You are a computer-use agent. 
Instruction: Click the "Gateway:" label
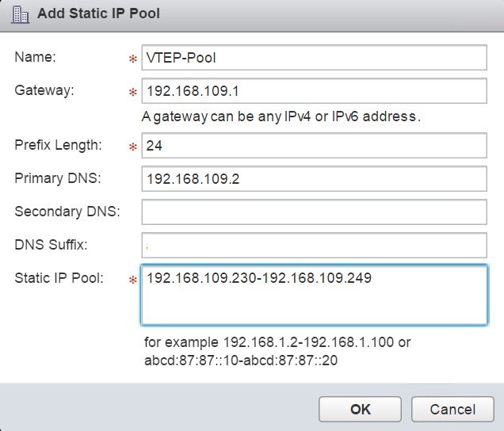(44, 90)
